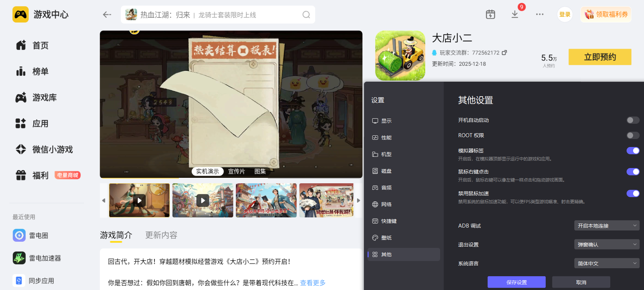
Task: Open the 首页 home icon
Action: pos(21,45)
